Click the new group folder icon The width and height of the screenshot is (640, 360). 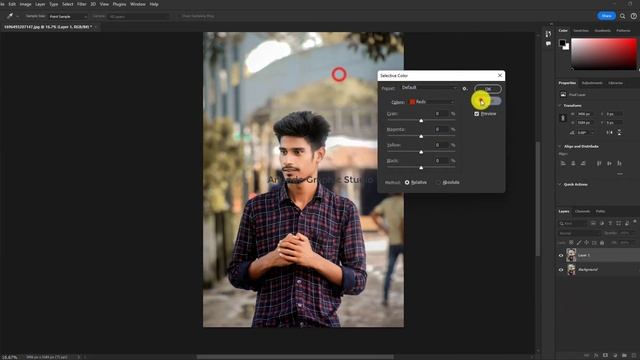[x=624, y=356]
